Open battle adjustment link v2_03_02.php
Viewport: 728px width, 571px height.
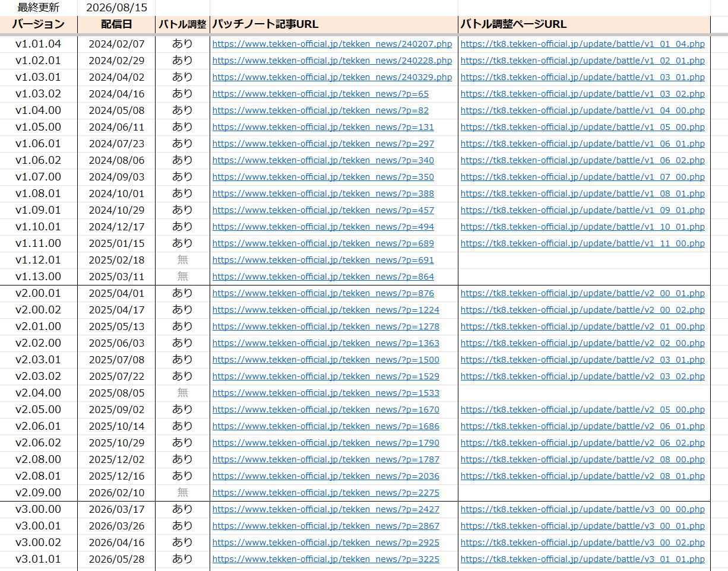click(583, 376)
